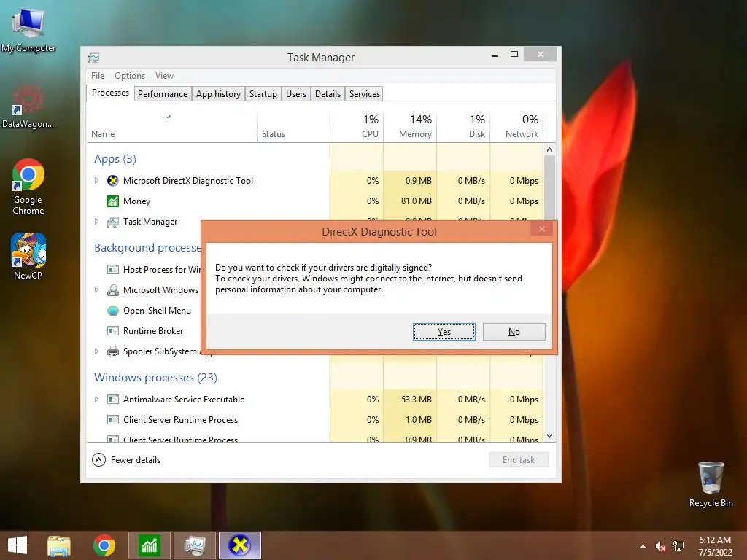
Task: Sort by the Name column header
Action: 171,127
